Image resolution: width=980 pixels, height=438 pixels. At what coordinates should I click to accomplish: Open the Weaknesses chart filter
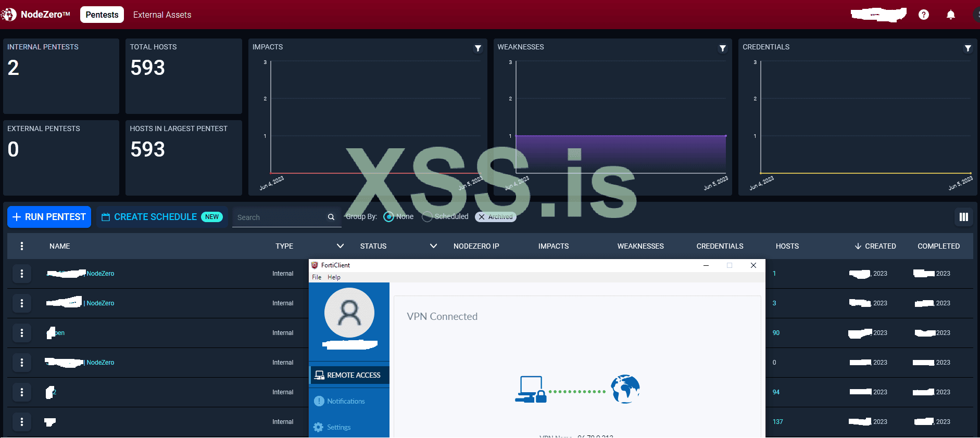click(723, 48)
